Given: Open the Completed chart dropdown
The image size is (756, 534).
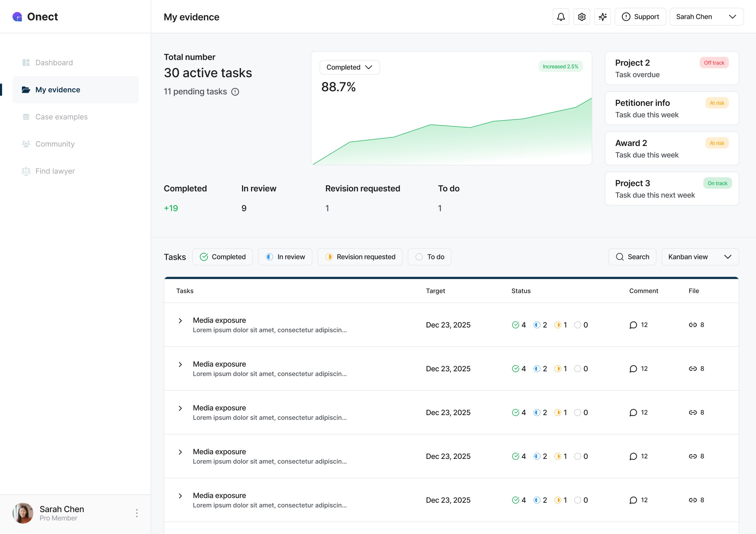Looking at the screenshot, I should 349,67.
